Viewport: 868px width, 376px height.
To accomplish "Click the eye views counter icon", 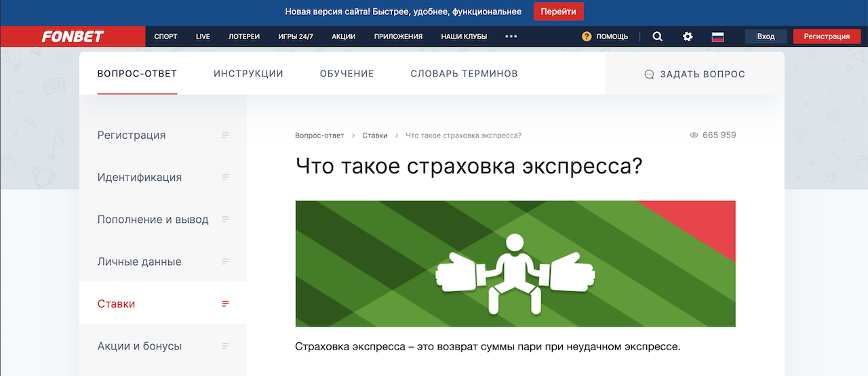I will pyautogui.click(x=694, y=135).
